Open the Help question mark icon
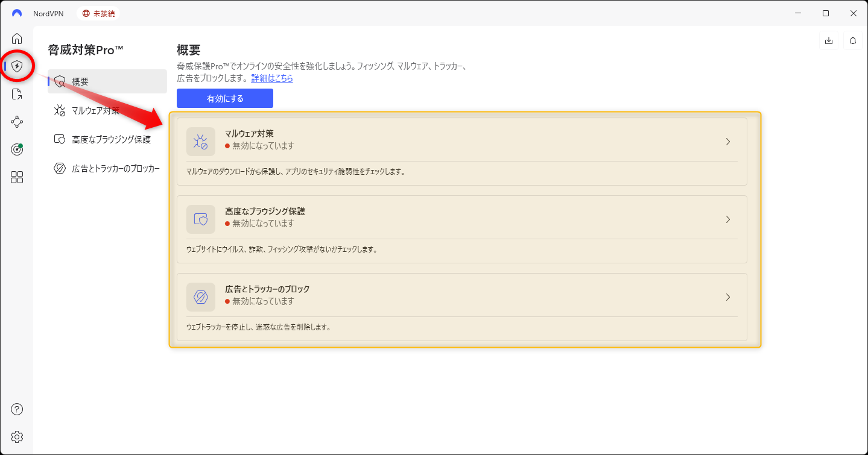Screen dimensions: 868x455 point(17,410)
